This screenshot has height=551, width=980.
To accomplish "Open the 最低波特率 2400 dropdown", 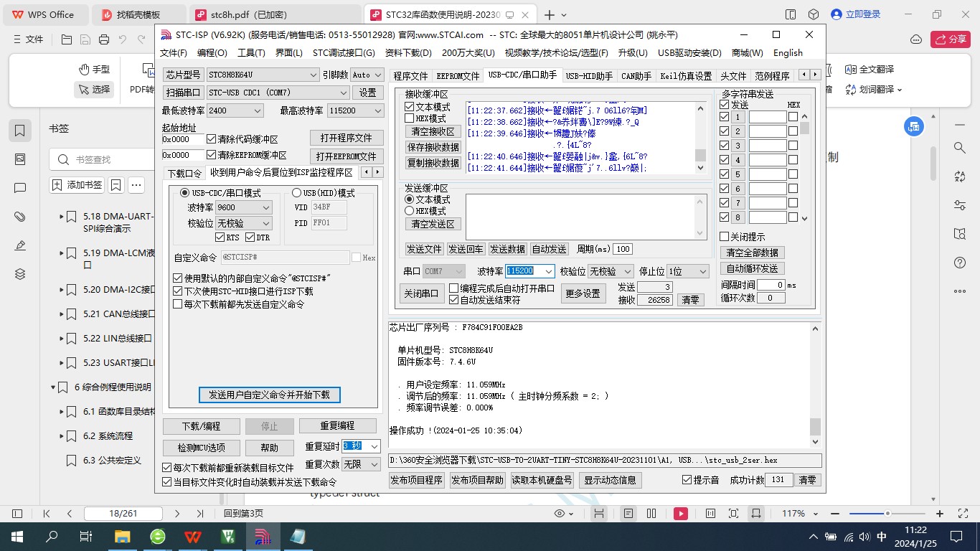I will 258,110.
